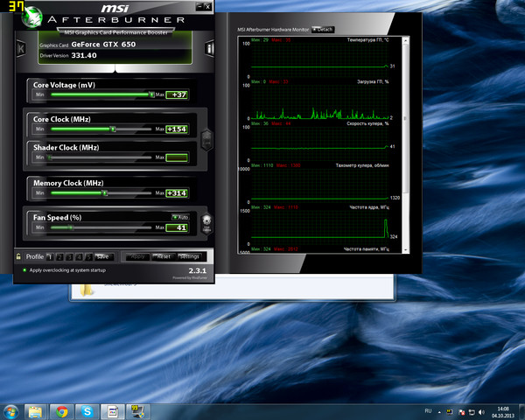The height and width of the screenshot is (420, 525).
Task: Open Windows Explorer from taskbar
Action: 36,411
